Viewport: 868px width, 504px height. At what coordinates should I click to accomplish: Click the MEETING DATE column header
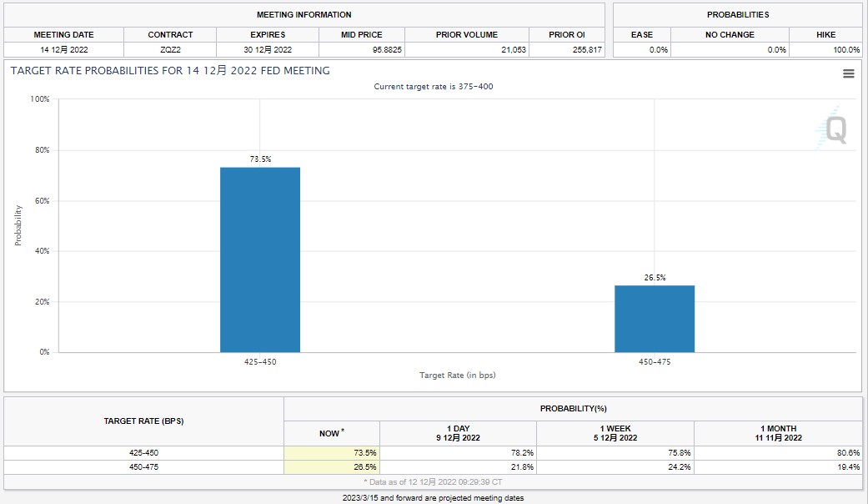(63, 34)
